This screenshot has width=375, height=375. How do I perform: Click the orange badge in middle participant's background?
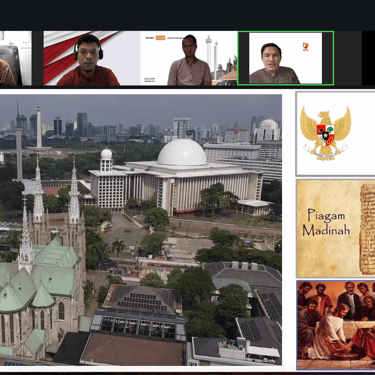tap(160, 38)
